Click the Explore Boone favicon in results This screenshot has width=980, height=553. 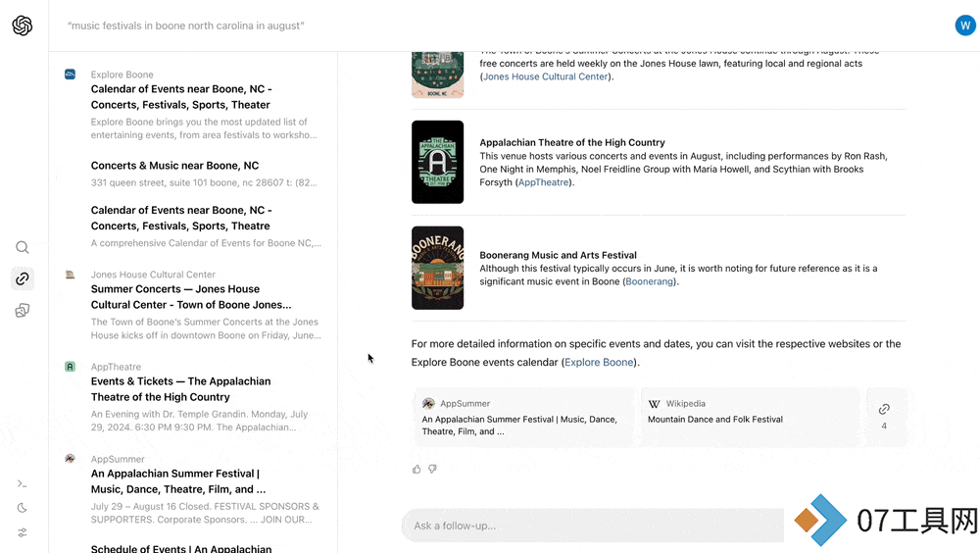pyautogui.click(x=70, y=75)
